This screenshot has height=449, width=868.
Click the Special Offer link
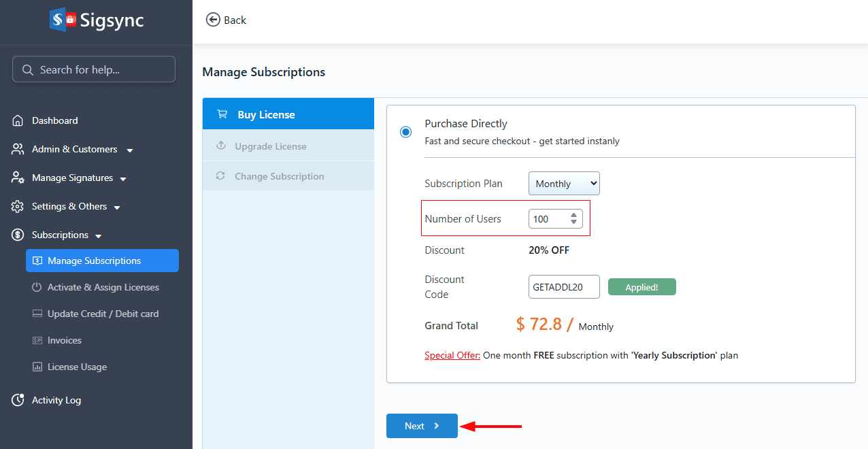pyautogui.click(x=452, y=355)
